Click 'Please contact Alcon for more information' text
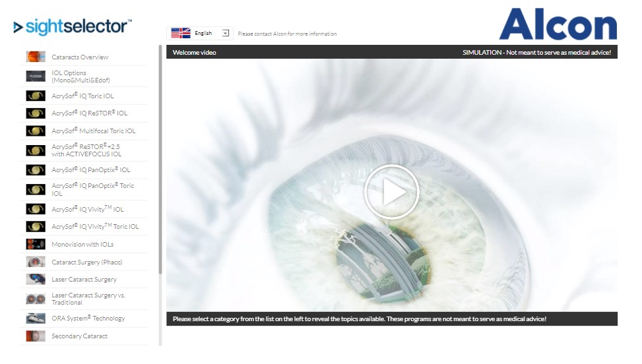This screenshot has width=642, height=364. click(x=287, y=34)
